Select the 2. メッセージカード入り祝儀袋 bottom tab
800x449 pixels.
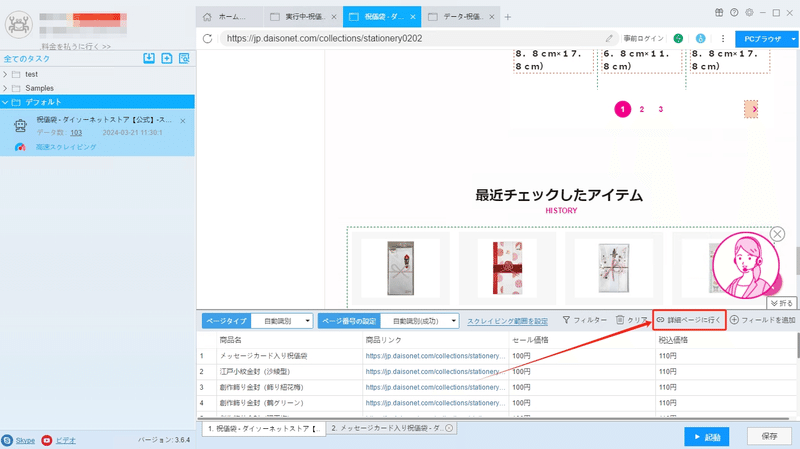391,429
